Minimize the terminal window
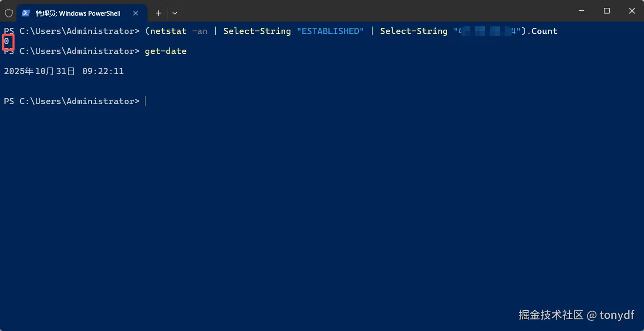 click(x=581, y=11)
